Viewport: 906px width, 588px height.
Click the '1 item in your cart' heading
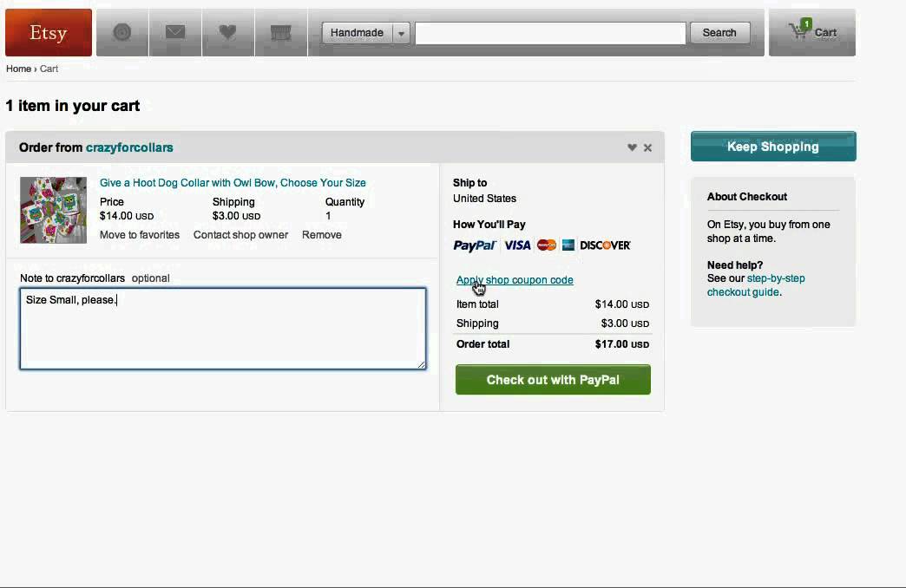(x=73, y=106)
